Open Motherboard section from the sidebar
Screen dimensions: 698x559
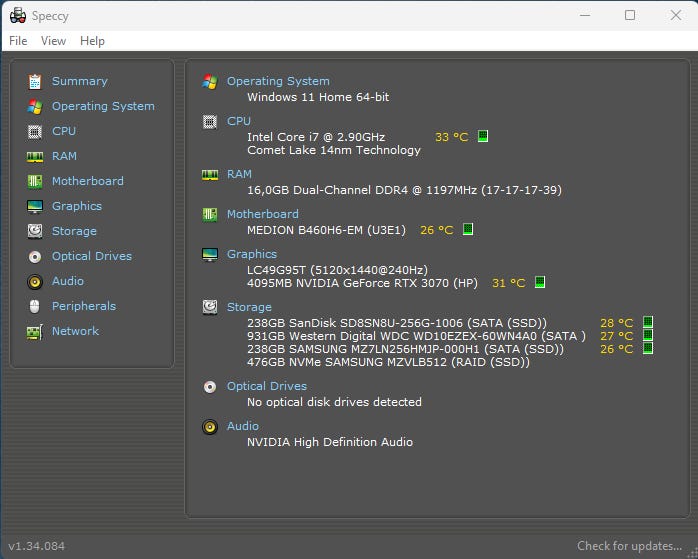[88, 181]
